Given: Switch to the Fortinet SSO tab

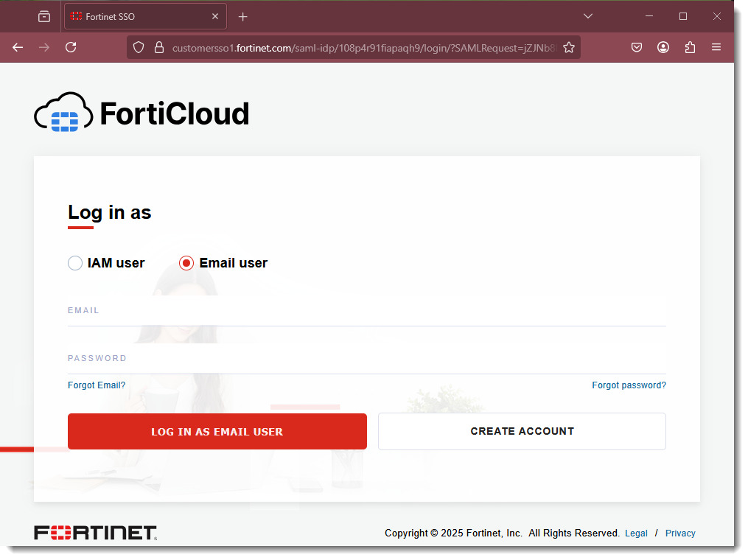Looking at the screenshot, I should pyautogui.click(x=133, y=15).
